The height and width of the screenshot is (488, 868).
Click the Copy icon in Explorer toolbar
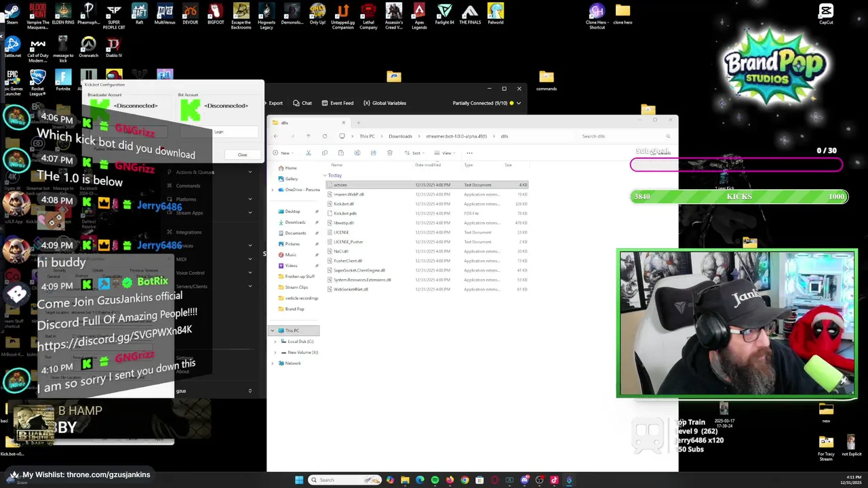pos(325,153)
